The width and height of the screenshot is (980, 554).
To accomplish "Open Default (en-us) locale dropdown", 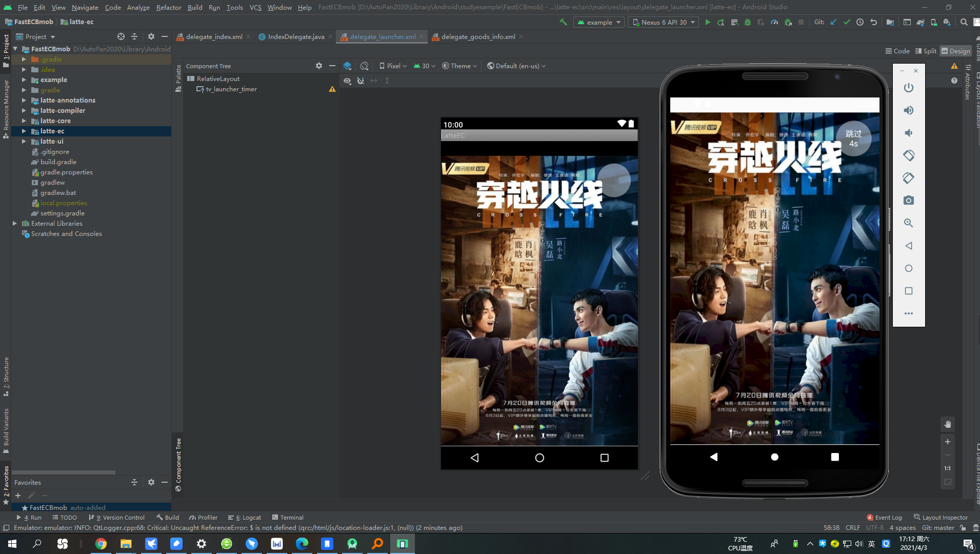I will point(516,66).
